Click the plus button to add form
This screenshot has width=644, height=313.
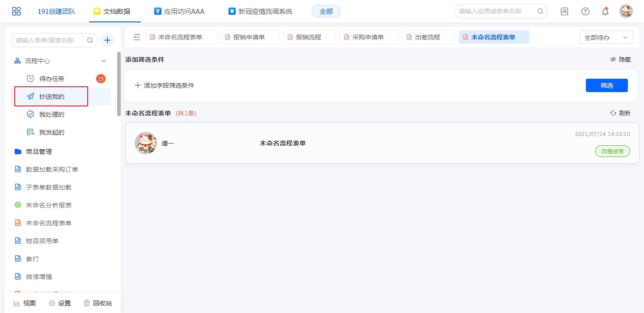point(107,40)
